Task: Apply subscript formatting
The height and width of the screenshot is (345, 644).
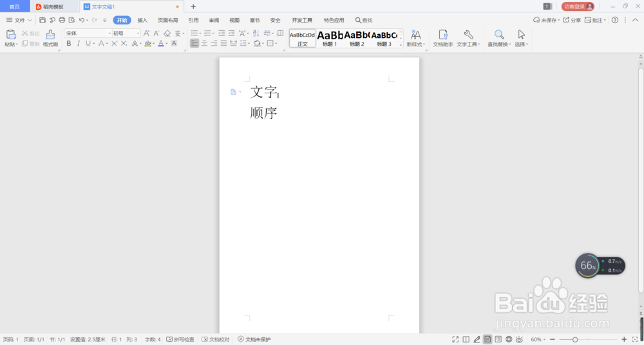Action: tap(124, 43)
